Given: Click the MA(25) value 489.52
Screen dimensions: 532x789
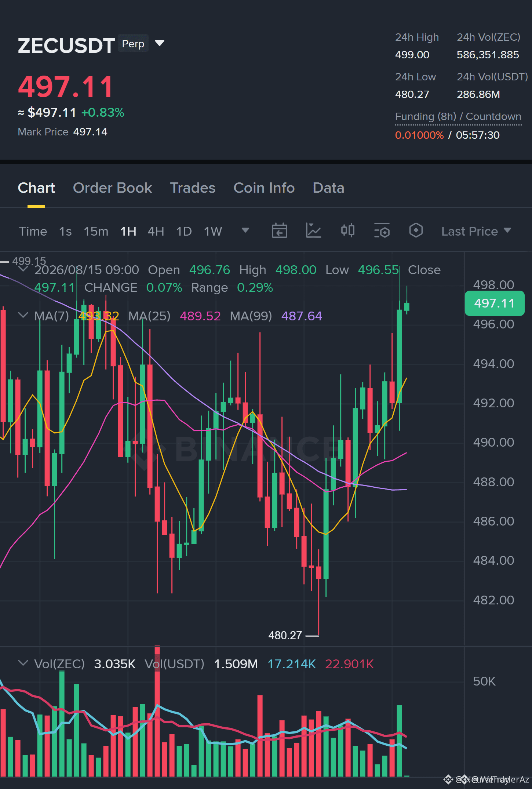Looking at the screenshot, I should pos(200,316).
